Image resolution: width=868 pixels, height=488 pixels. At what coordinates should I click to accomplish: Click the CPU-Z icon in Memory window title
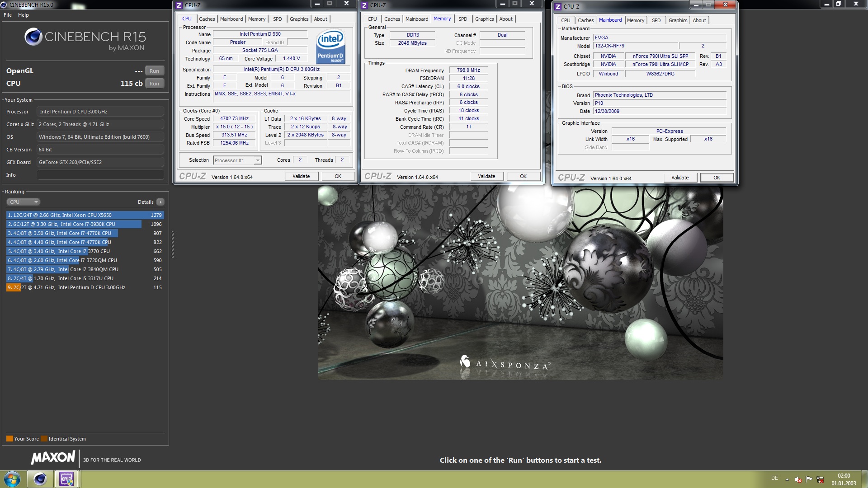tap(364, 5)
